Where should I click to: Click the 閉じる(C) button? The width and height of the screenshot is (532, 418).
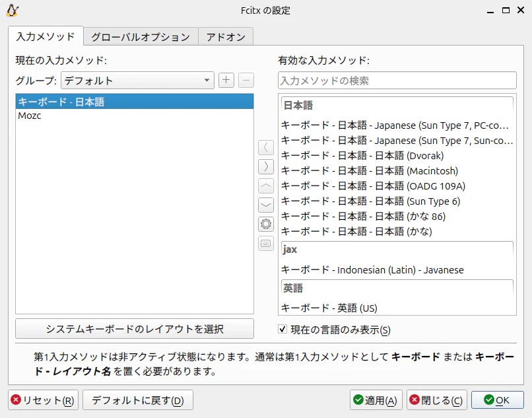coord(437,400)
